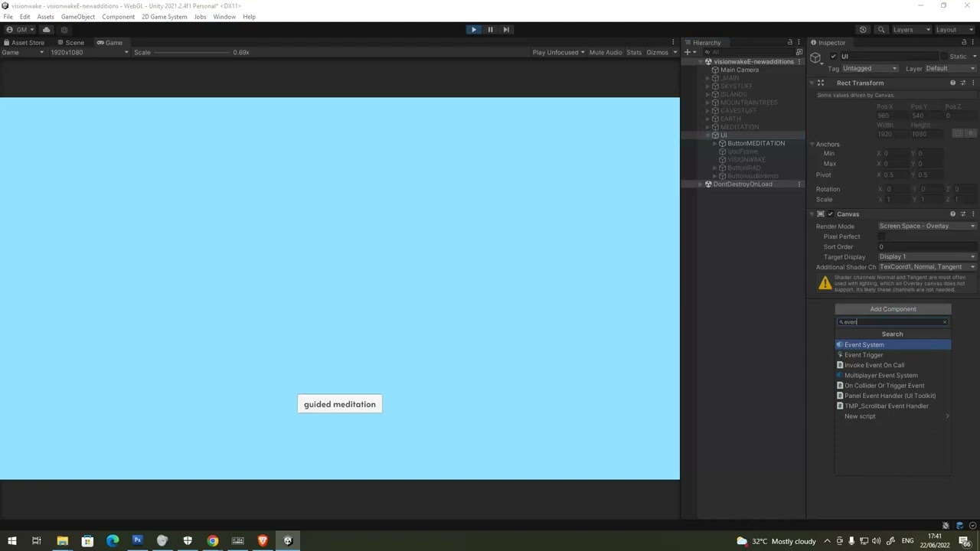Toggle the Pixel Perfect checkbox
The width and height of the screenshot is (980, 551).
tap(881, 237)
